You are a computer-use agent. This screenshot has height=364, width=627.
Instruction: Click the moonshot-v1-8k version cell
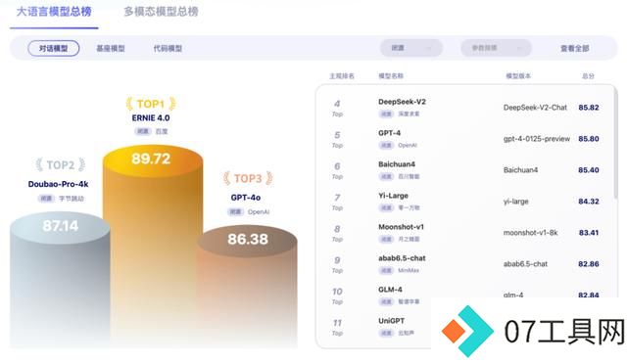[x=530, y=233]
